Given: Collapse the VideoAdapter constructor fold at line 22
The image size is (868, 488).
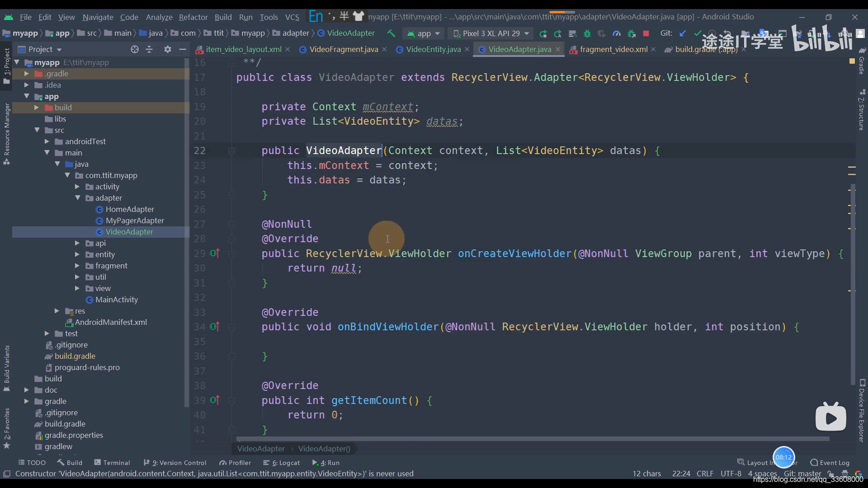Looking at the screenshot, I should click(231, 151).
